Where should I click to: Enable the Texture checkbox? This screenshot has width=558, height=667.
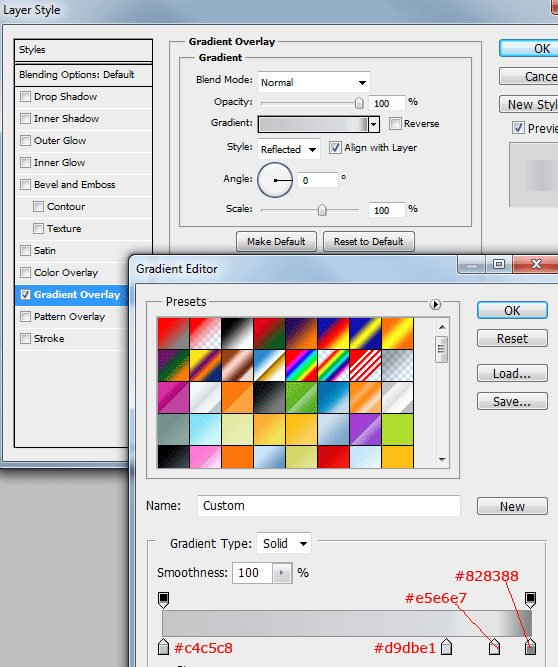click(x=38, y=228)
